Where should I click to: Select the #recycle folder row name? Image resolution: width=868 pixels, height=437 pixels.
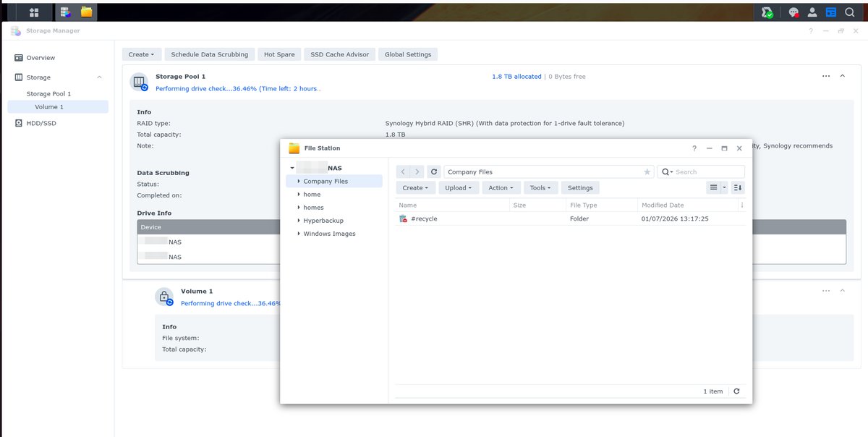pyautogui.click(x=424, y=218)
